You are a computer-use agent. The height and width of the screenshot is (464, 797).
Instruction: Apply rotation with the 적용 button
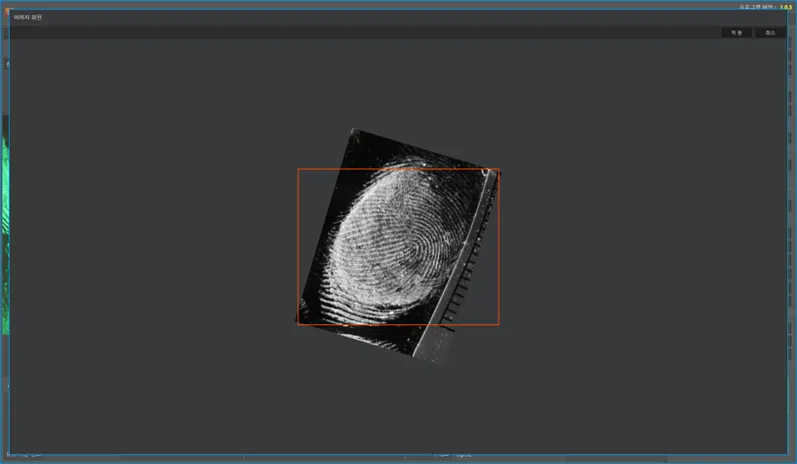(x=736, y=33)
